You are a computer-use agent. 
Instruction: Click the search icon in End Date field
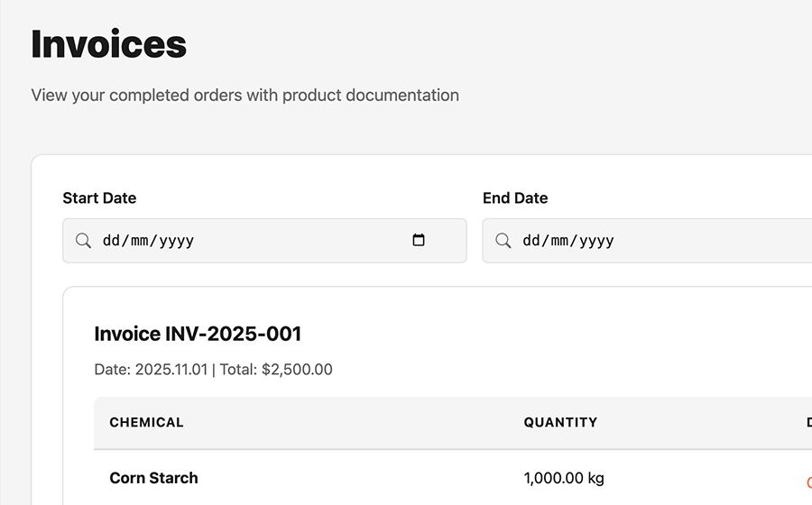(503, 241)
